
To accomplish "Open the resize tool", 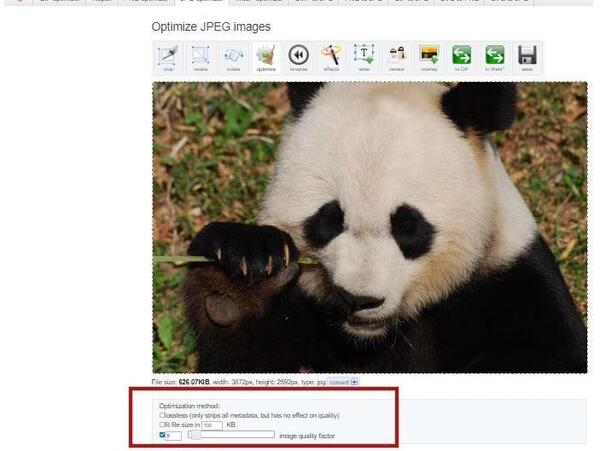I will point(201,57).
